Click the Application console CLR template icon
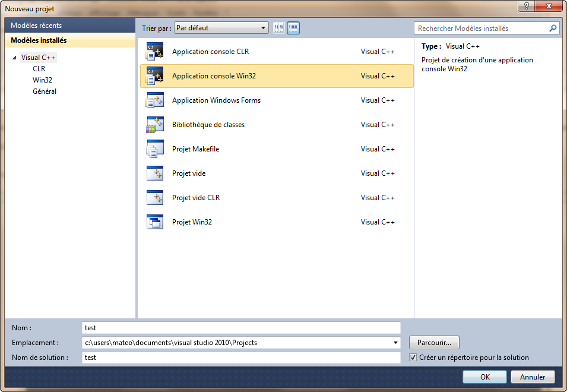567x392 pixels. click(x=154, y=52)
